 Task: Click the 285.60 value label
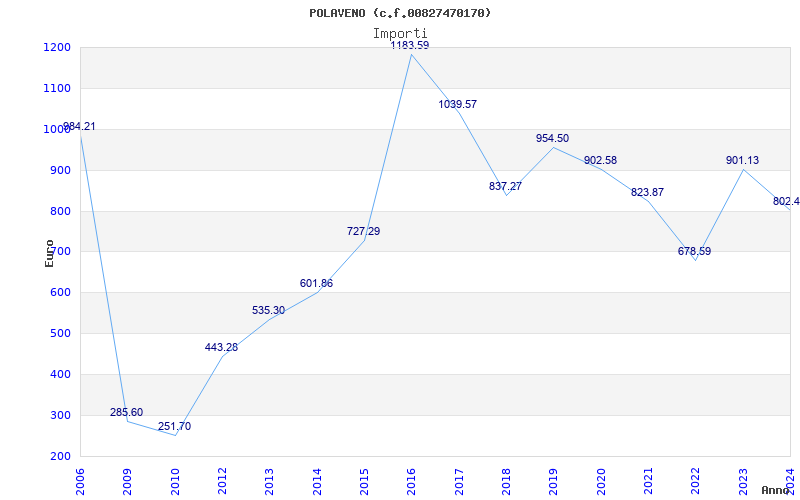126,413
